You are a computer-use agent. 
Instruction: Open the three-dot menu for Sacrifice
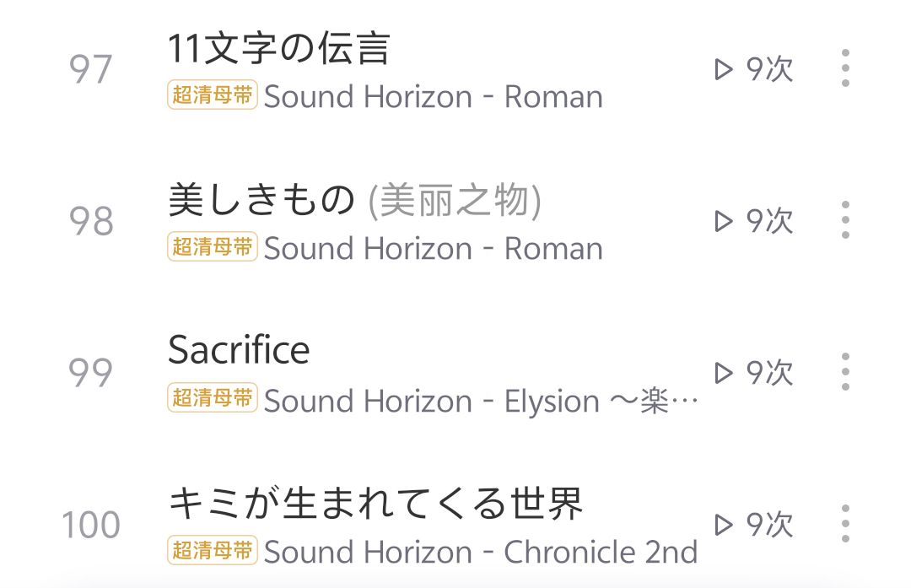(x=845, y=372)
